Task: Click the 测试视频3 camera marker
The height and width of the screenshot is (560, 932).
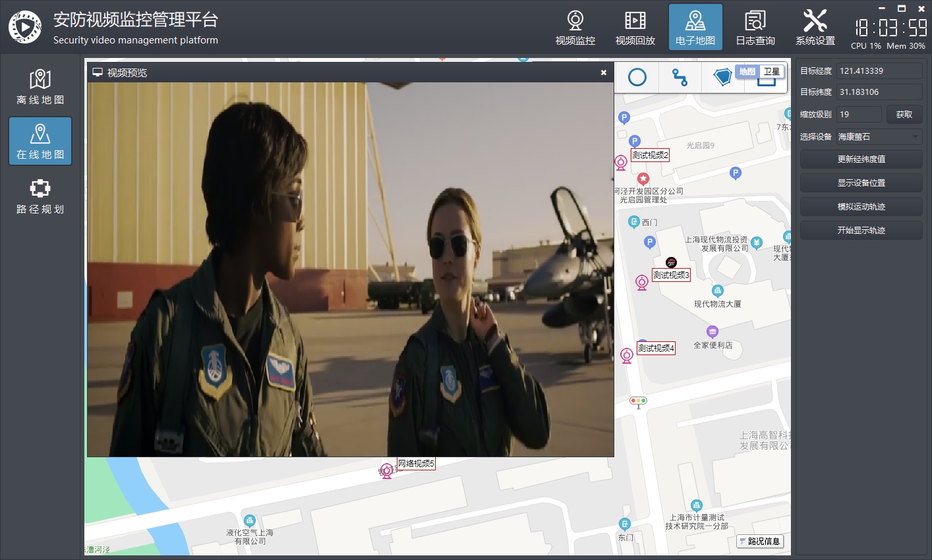Action: click(x=641, y=283)
